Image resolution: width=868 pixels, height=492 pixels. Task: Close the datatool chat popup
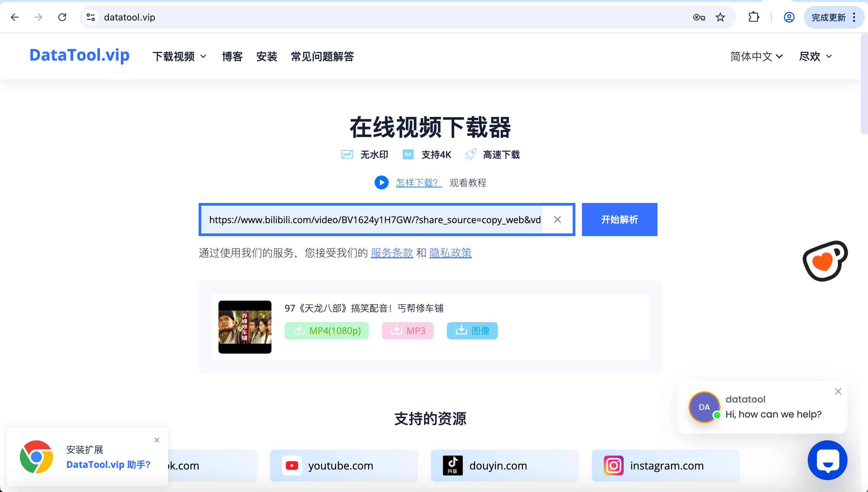pyautogui.click(x=838, y=391)
